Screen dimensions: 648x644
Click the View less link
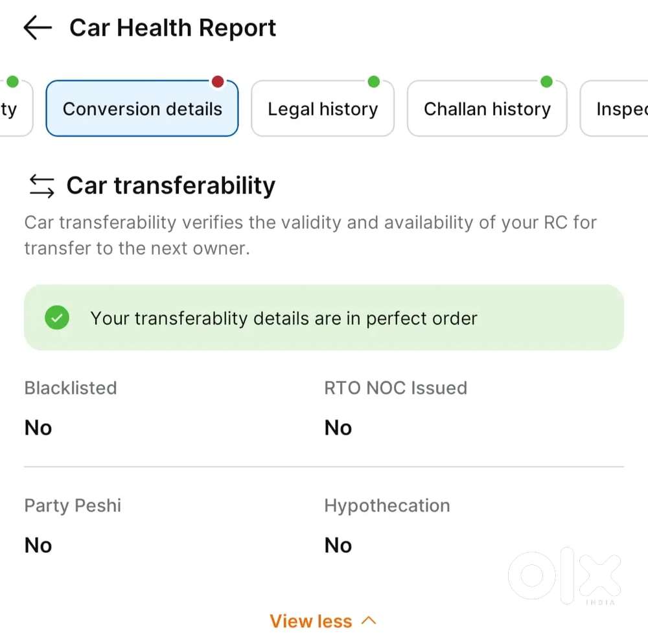[311, 621]
